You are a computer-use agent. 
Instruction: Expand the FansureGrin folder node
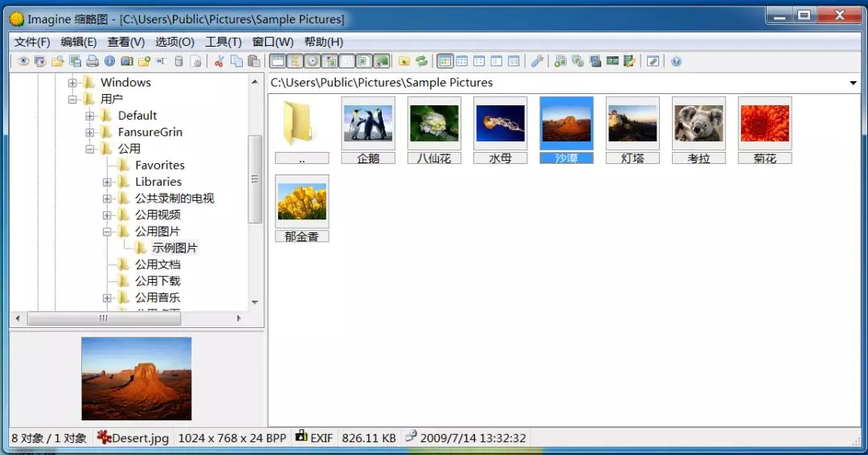click(x=90, y=133)
